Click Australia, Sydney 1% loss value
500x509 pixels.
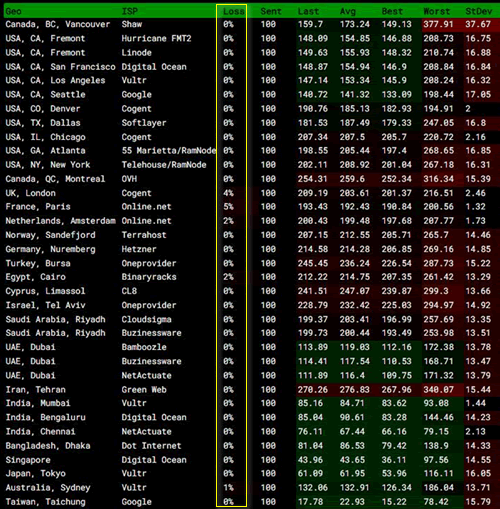click(x=228, y=488)
